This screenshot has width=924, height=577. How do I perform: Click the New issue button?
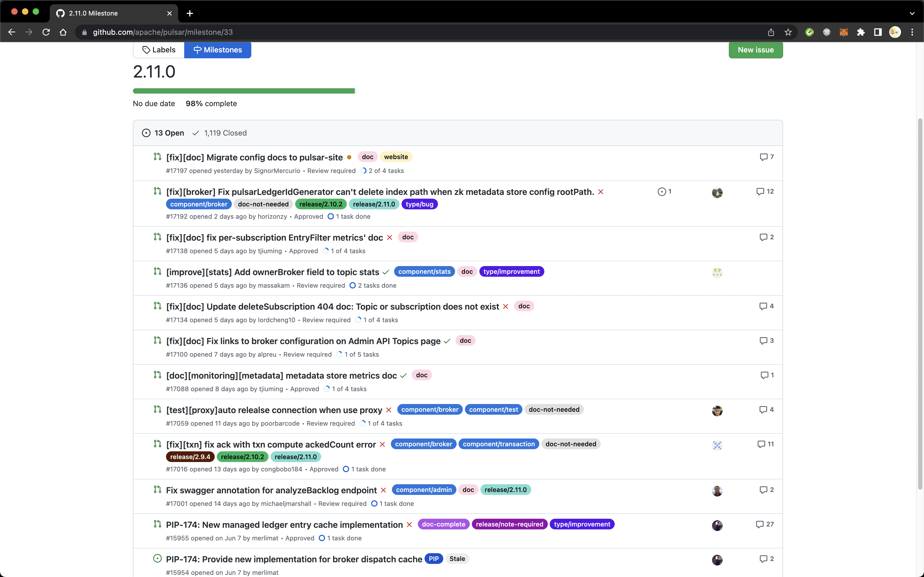tap(755, 50)
